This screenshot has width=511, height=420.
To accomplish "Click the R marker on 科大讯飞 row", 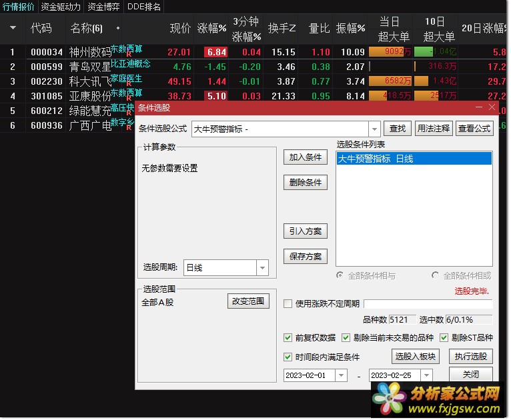I will point(129,84).
